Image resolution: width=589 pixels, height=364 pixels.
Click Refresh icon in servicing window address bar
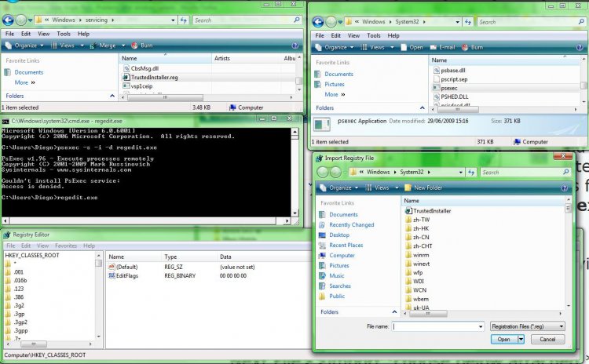[x=184, y=20]
